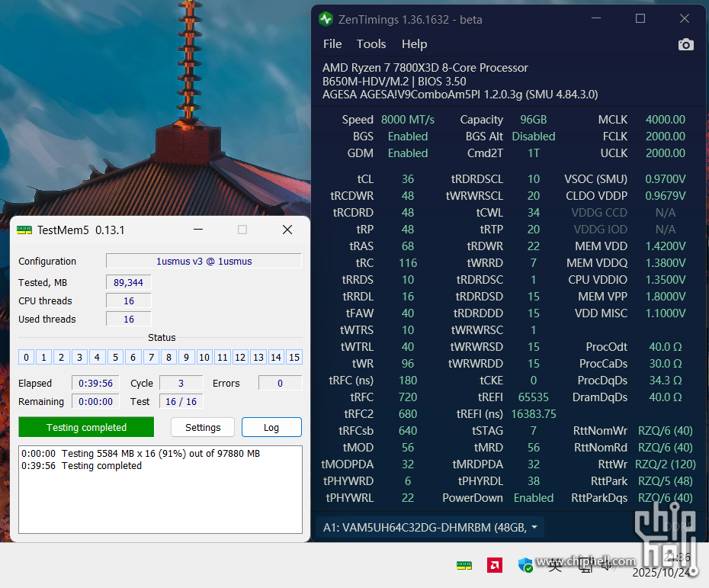This screenshot has width=709, height=588.
Task: Open the File menu in ZenTimings
Action: pyautogui.click(x=332, y=44)
